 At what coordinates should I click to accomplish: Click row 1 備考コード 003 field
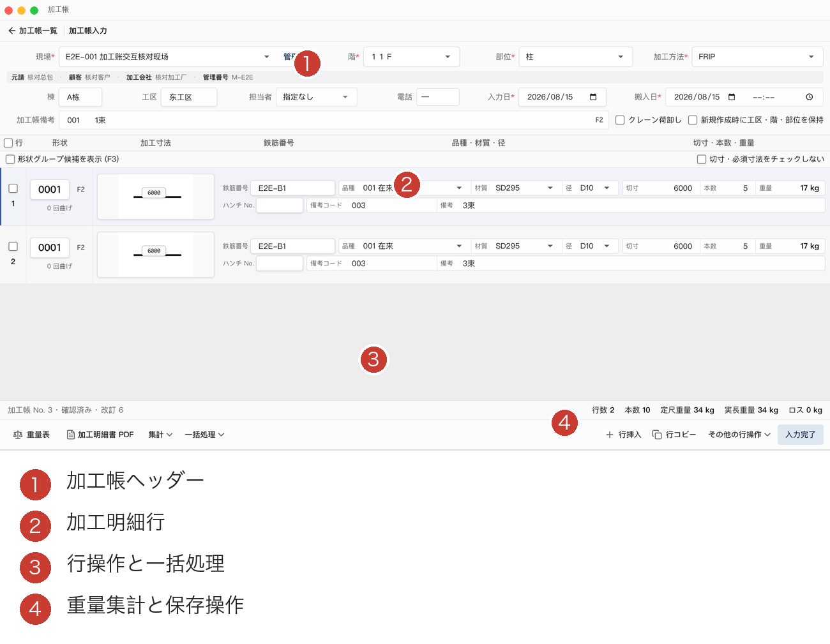pyautogui.click(x=372, y=206)
